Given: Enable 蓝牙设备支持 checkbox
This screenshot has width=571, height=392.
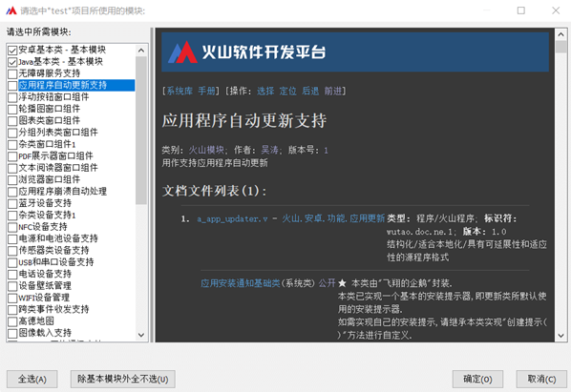Looking at the screenshot, I should (x=12, y=204).
